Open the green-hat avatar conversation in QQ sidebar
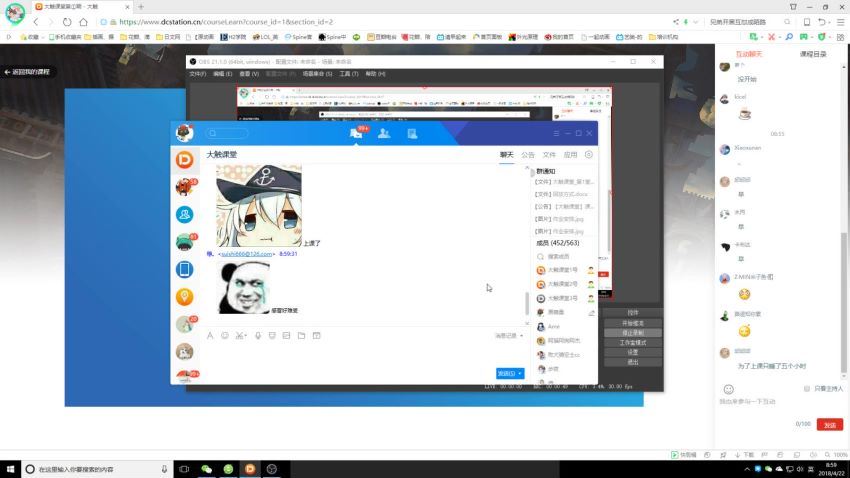This screenshot has width=850, height=478. click(x=184, y=242)
